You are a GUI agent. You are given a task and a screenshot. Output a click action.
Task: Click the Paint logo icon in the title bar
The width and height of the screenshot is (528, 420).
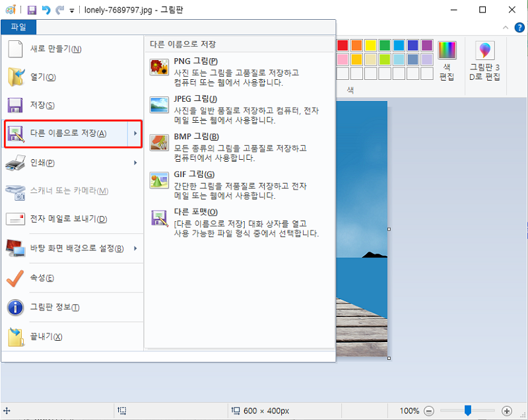(x=10, y=9)
